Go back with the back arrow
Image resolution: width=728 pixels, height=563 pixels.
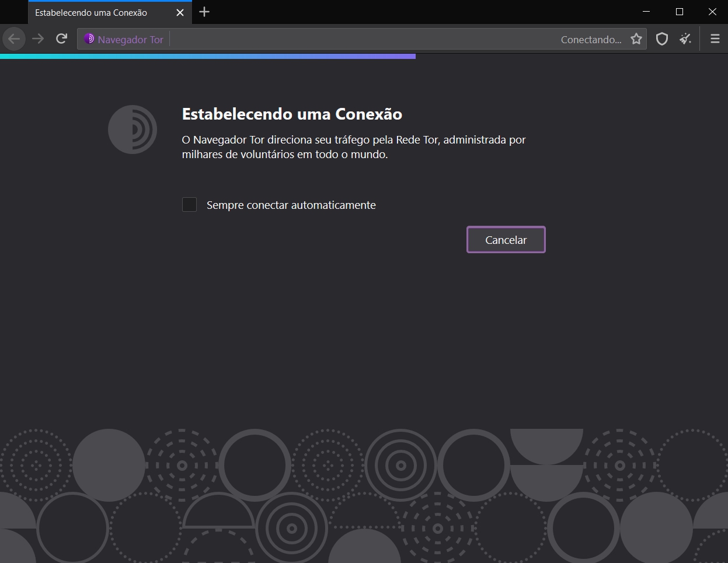[14, 39]
